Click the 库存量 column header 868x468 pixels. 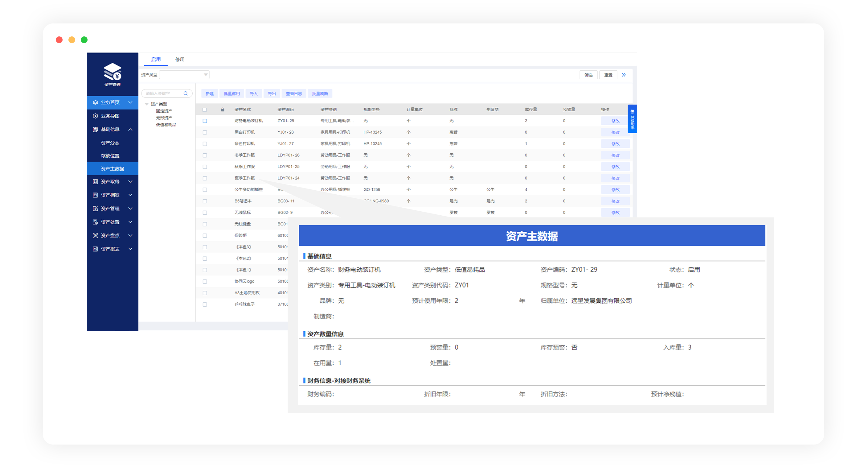pyautogui.click(x=531, y=110)
